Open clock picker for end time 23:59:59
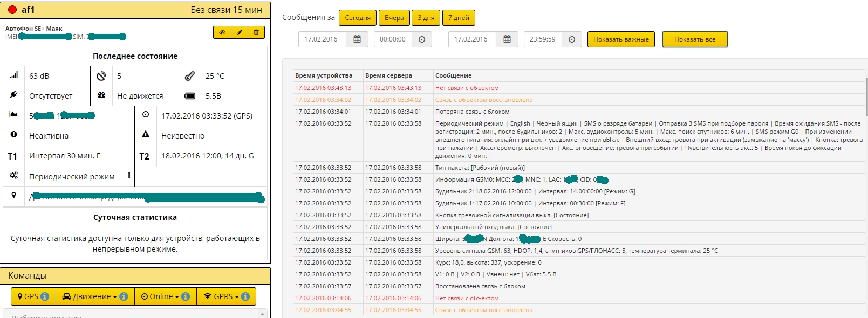This screenshot has height=318, width=868. pos(572,39)
